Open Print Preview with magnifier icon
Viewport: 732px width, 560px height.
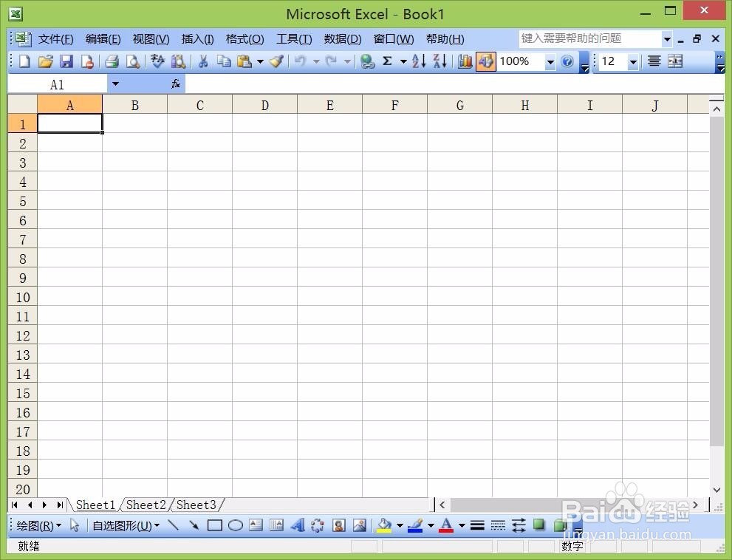point(133,61)
